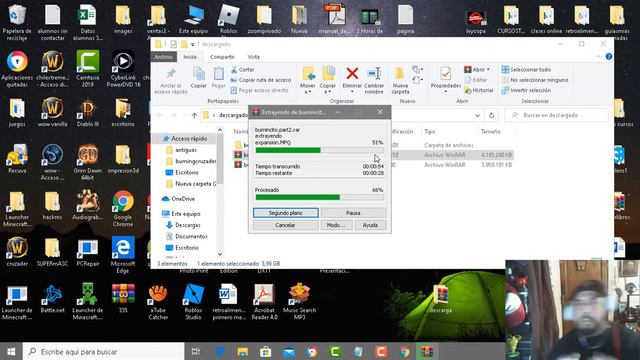This screenshot has height=360, width=640.
Task: Select Grim Dawn 64bit desktop icon
Action: click(87, 162)
